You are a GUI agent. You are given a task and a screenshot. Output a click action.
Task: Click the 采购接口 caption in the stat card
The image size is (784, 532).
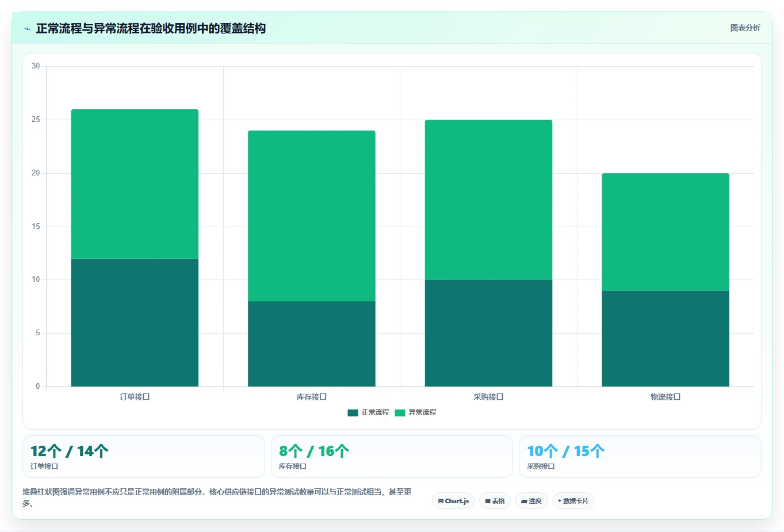(x=541, y=466)
